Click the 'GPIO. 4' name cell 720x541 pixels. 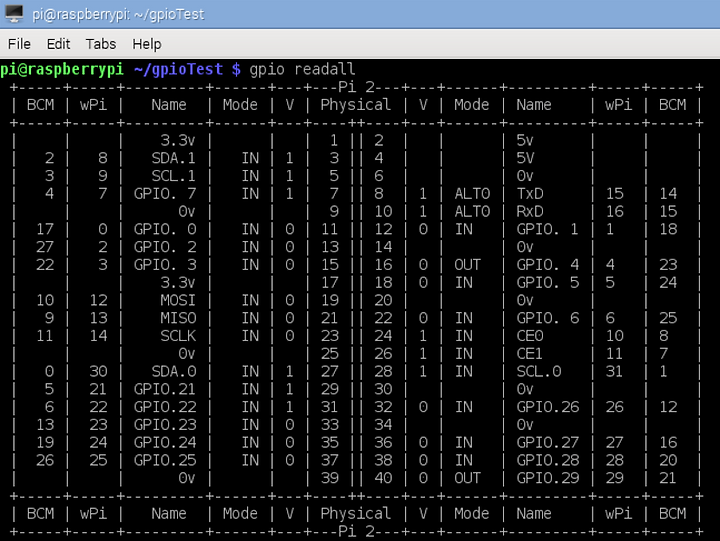click(547, 265)
